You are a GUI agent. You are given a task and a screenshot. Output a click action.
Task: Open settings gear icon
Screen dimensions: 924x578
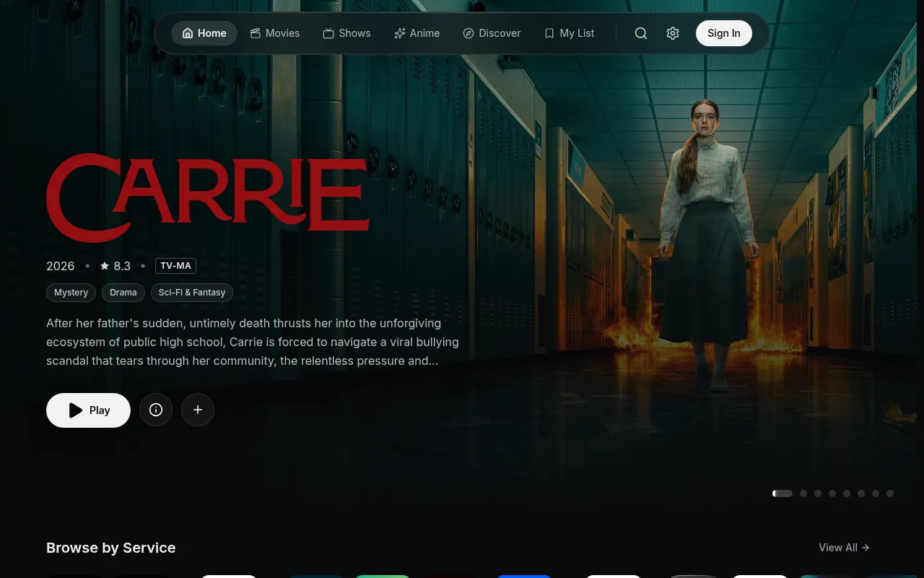point(673,33)
